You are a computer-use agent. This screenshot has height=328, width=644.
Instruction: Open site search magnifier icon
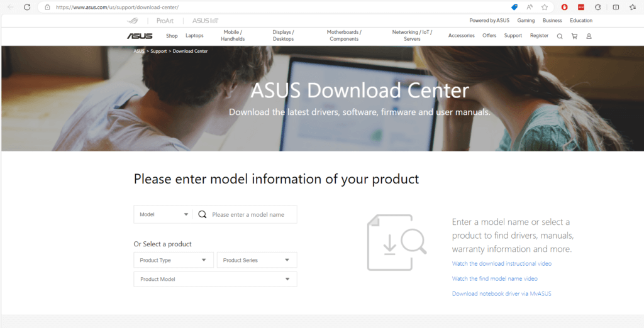[x=560, y=36]
